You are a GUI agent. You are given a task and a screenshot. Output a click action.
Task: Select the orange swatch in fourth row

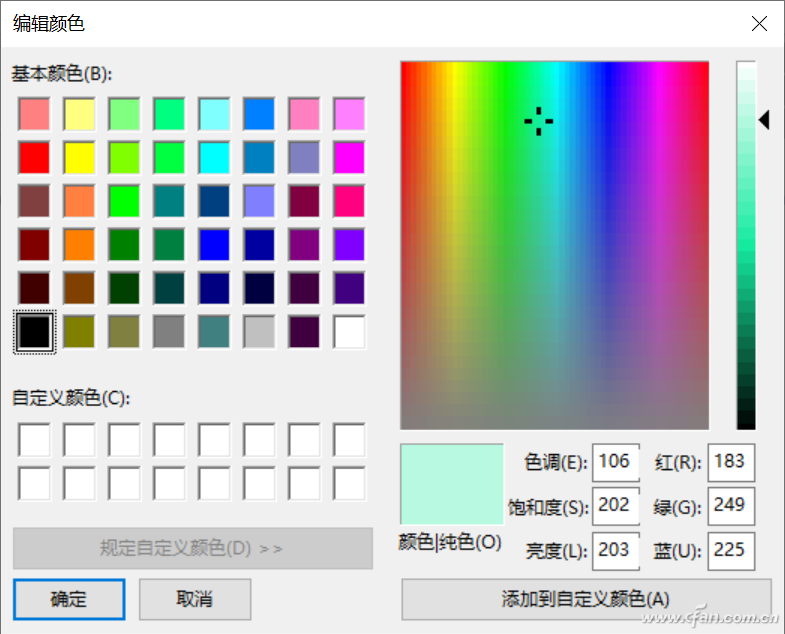coord(79,244)
